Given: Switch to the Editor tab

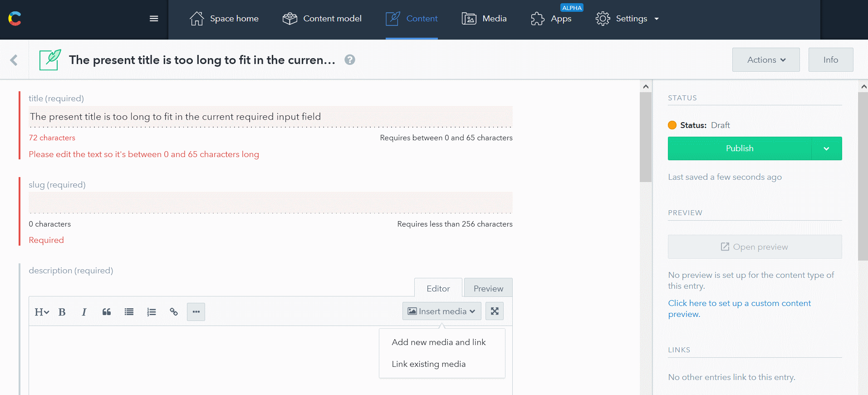Looking at the screenshot, I should [438, 288].
